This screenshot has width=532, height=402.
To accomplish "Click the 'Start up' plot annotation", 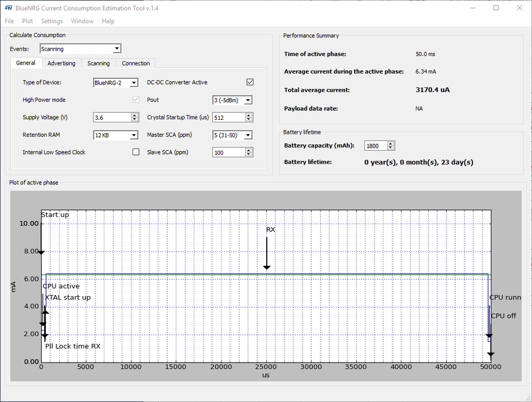I will click(55, 215).
